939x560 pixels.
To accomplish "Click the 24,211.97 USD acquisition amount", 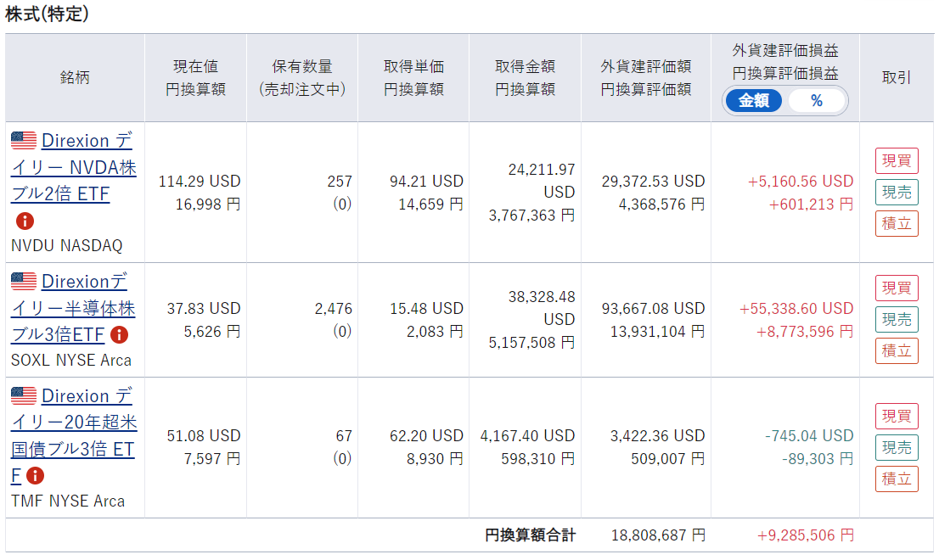I will [542, 181].
